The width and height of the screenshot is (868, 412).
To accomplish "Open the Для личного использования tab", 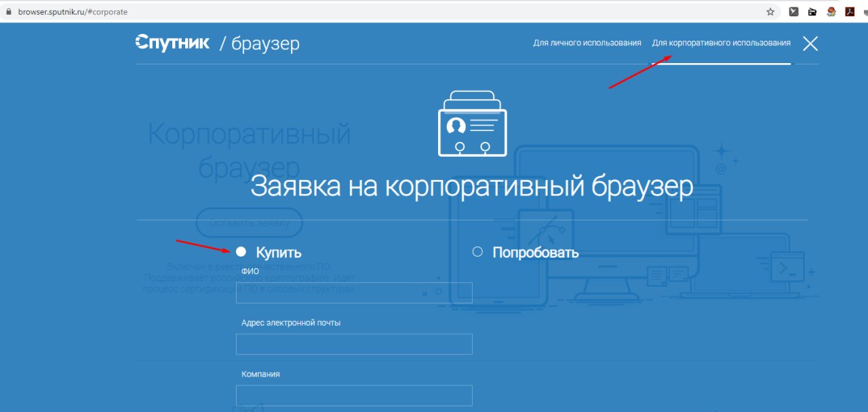I will point(587,43).
